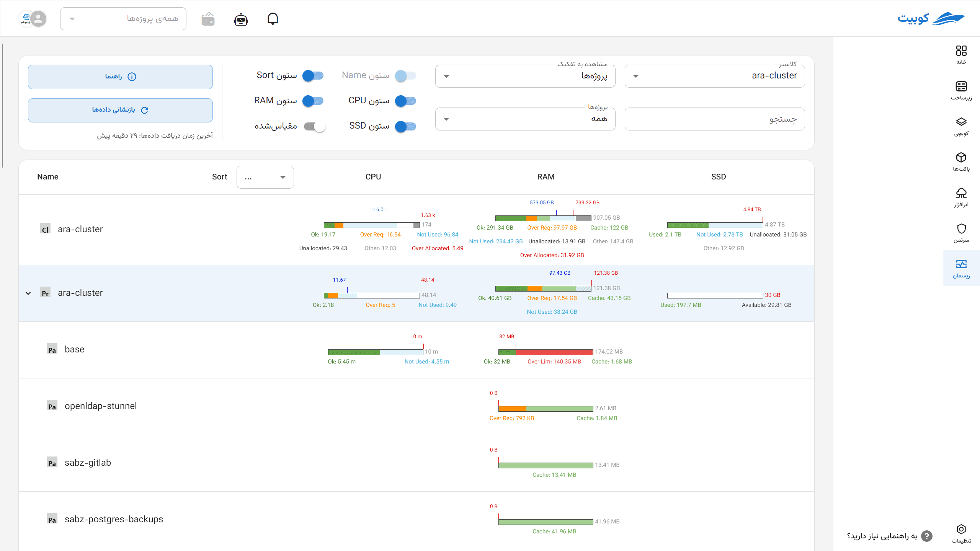Image resolution: width=980 pixels, height=551 pixels.
Task: Select the openldap-stunnel row
Action: pyautogui.click(x=416, y=407)
